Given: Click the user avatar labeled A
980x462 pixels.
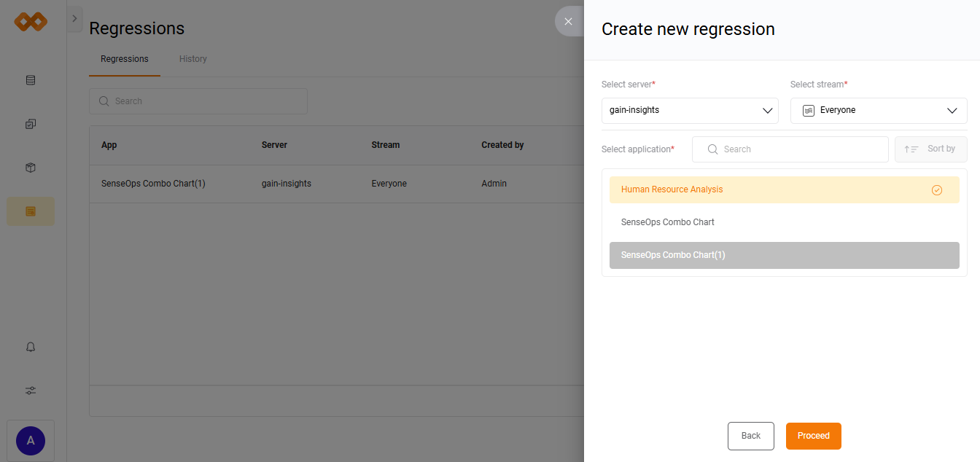Looking at the screenshot, I should coord(31,440).
